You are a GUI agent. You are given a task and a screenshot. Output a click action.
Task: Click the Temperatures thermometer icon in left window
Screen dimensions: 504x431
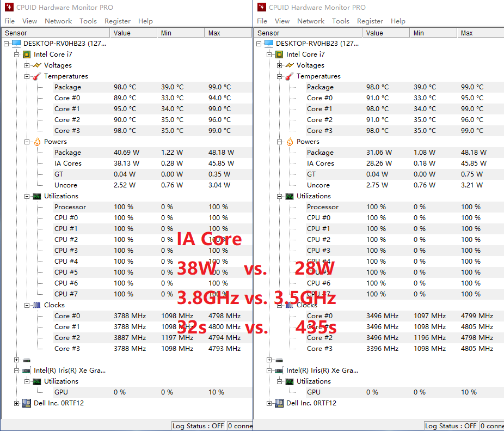[37, 76]
